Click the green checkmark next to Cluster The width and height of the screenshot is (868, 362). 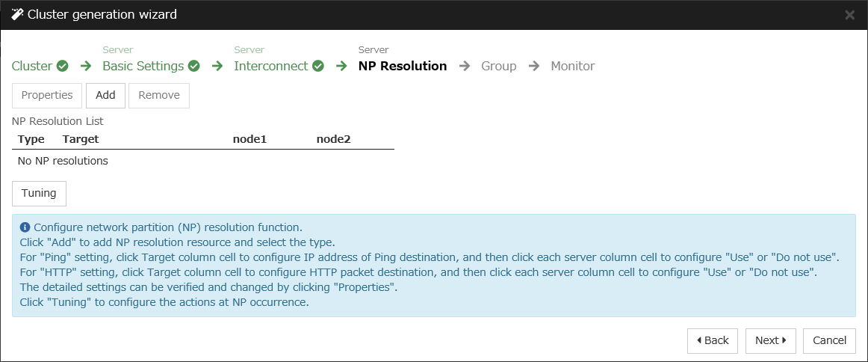coord(63,66)
